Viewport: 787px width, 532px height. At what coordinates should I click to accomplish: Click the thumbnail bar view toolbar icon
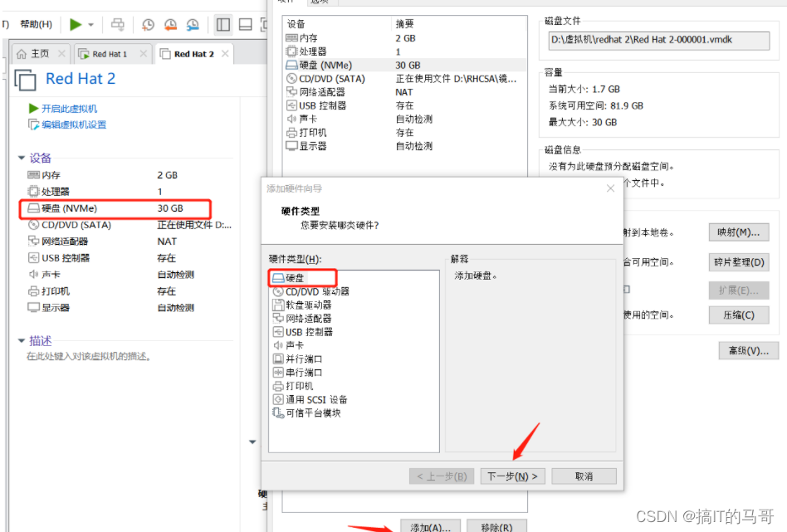[246, 24]
